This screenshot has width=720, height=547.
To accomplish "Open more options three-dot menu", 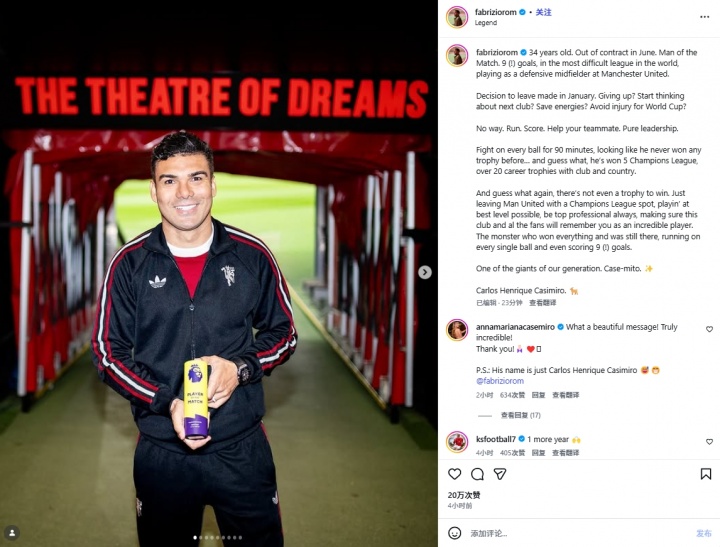I will (705, 17).
